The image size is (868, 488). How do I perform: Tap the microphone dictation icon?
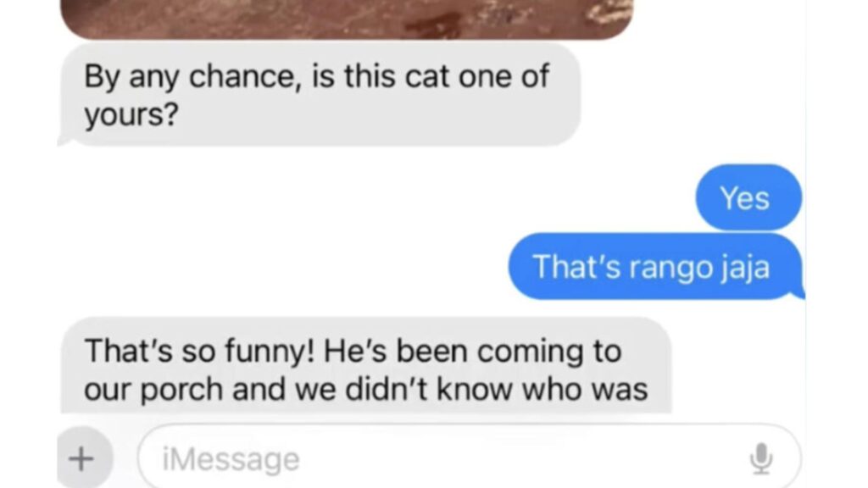[761, 458]
